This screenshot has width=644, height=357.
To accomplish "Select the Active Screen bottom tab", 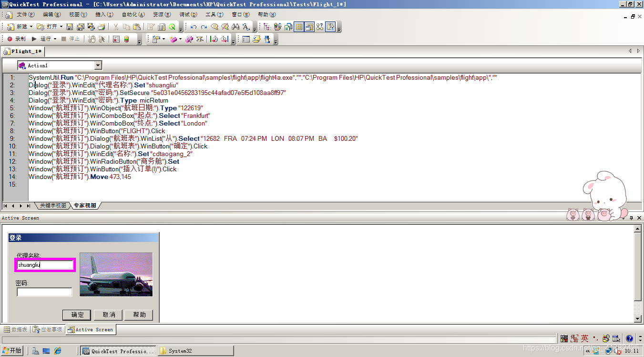I will 91,330.
